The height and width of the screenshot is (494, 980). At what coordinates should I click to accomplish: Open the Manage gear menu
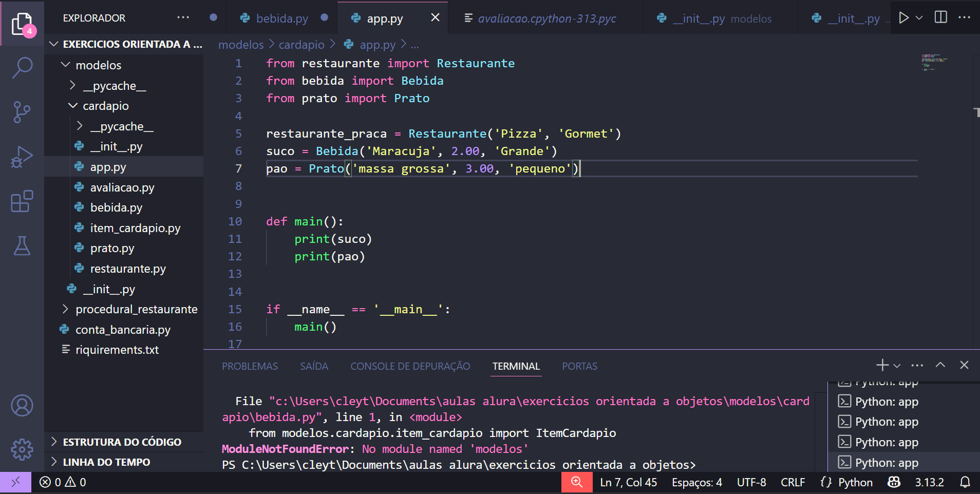click(x=22, y=450)
